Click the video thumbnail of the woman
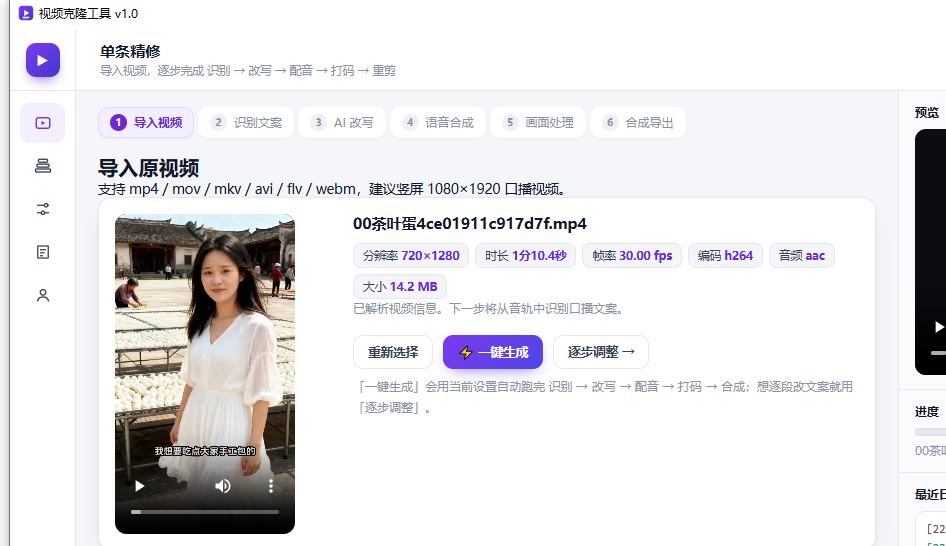The height and width of the screenshot is (546, 946). (x=205, y=374)
